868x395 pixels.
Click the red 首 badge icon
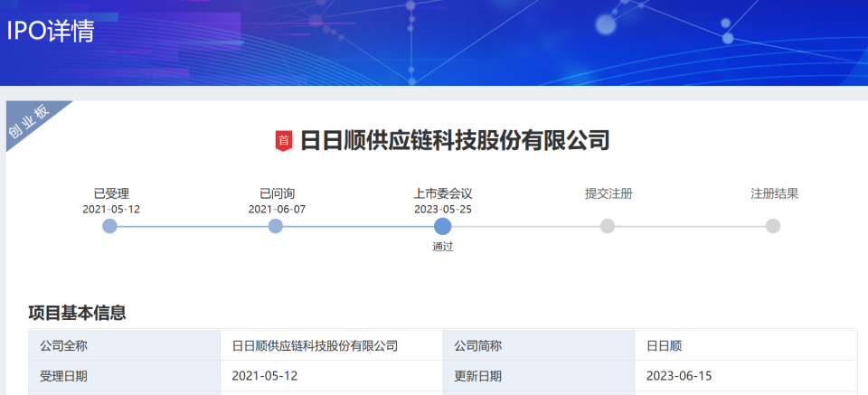point(283,140)
